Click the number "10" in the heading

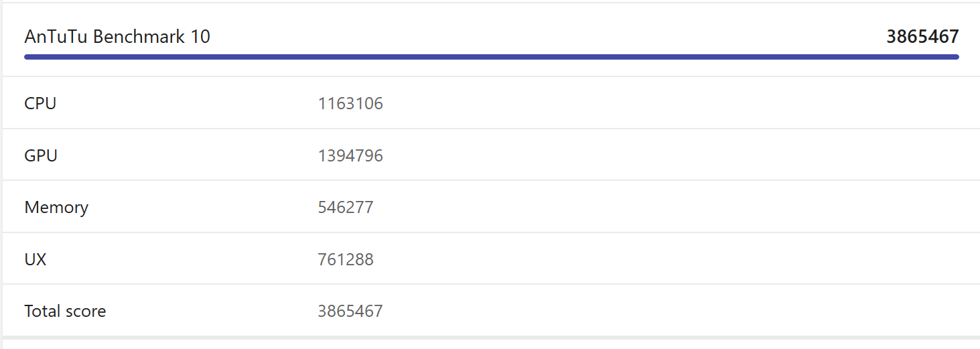tap(200, 37)
